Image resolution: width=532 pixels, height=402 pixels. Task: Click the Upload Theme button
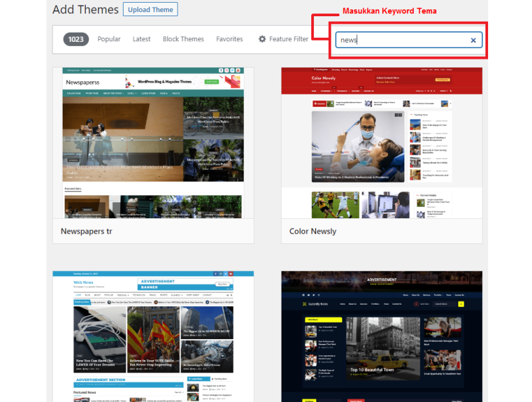[151, 9]
